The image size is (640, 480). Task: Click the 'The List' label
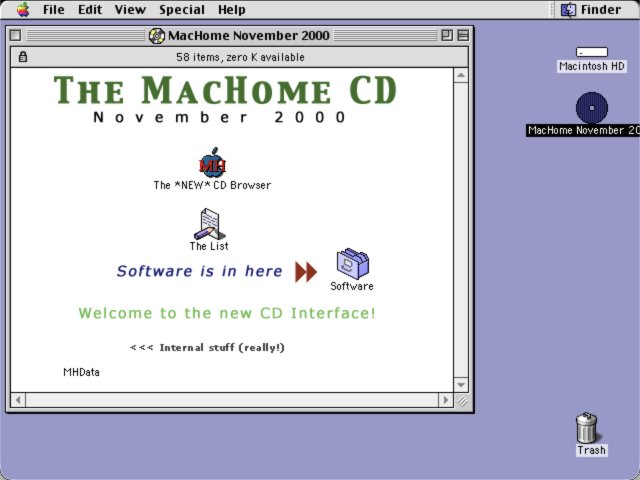(x=209, y=246)
